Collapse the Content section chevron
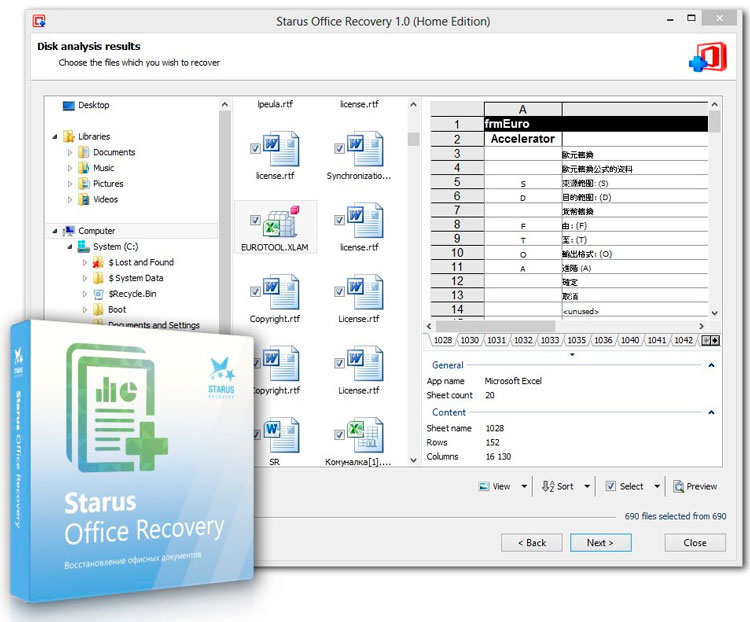This screenshot has width=750, height=622. tap(711, 412)
